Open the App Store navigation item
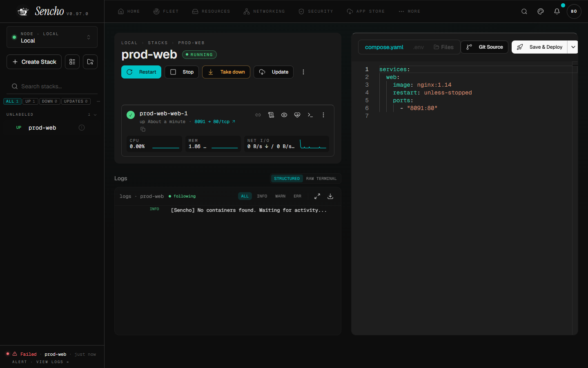 click(366, 11)
